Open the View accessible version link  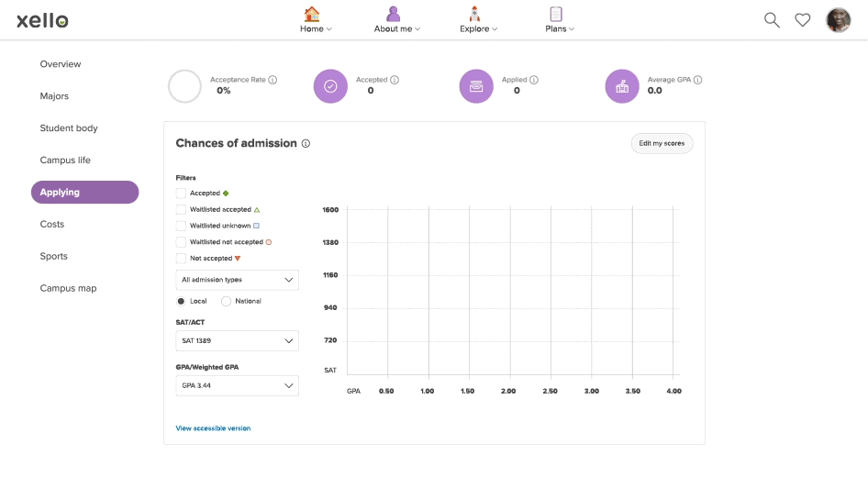(213, 428)
